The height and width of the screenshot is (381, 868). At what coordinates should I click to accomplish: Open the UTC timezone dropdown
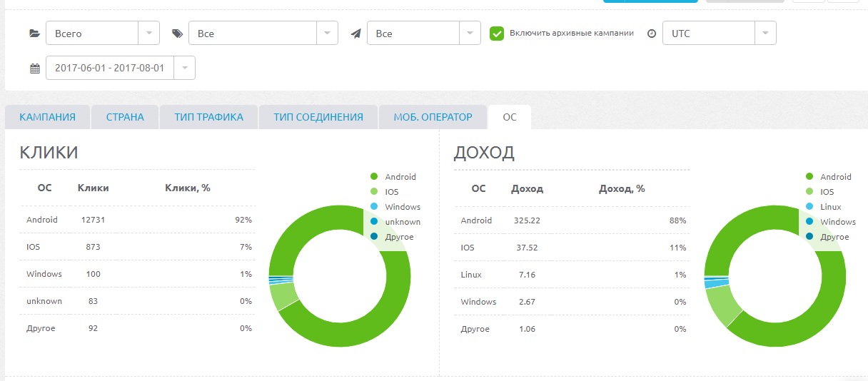[718, 34]
